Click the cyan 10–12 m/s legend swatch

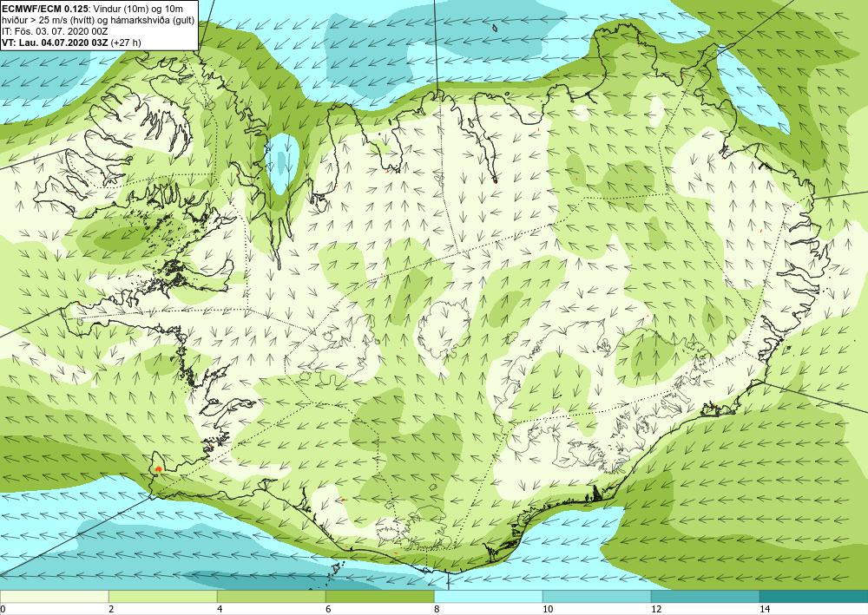[597, 597]
